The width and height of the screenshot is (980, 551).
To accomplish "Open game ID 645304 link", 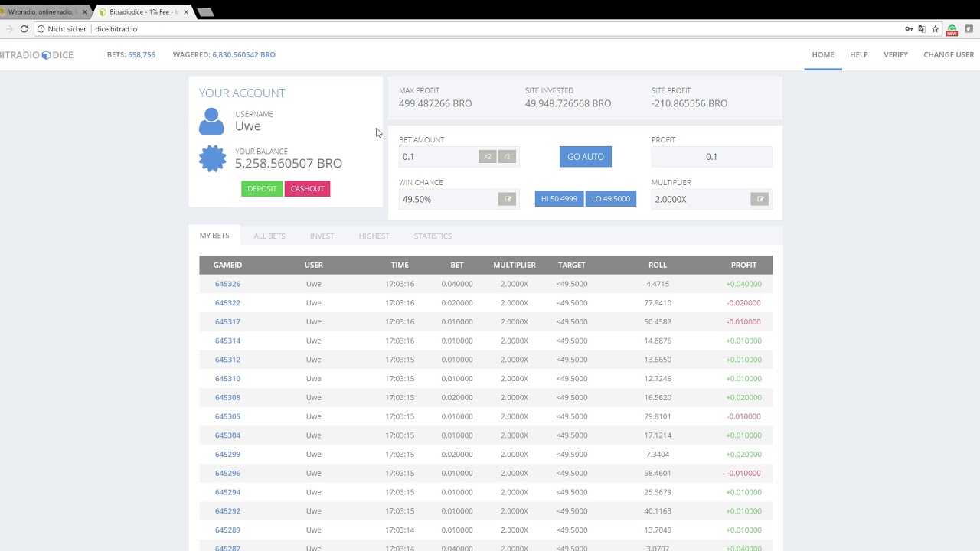I will (x=227, y=435).
